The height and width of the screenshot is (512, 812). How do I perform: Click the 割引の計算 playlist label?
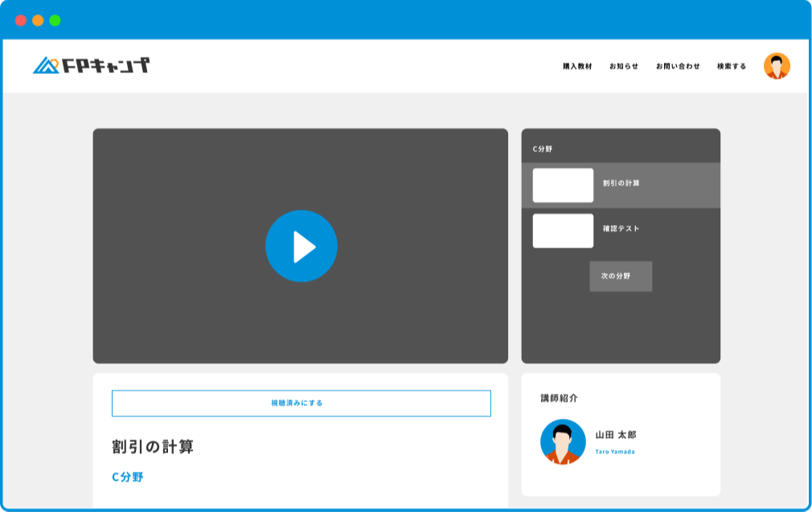pyautogui.click(x=621, y=183)
